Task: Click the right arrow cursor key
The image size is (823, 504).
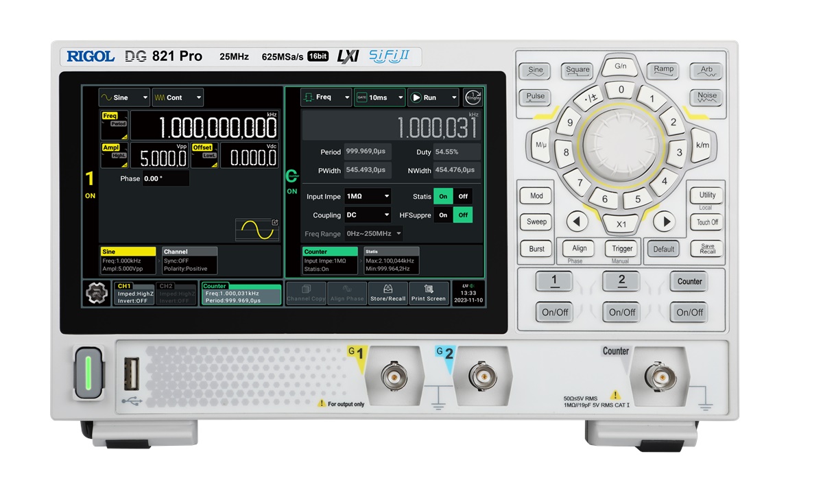Action: (664, 221)
